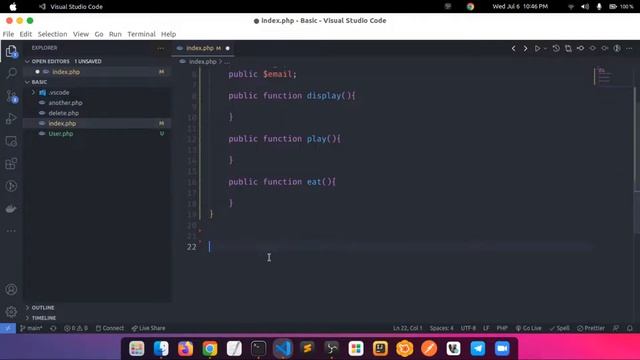
Task: Open the Search view in activity bar
Action: tap(11, 73)
